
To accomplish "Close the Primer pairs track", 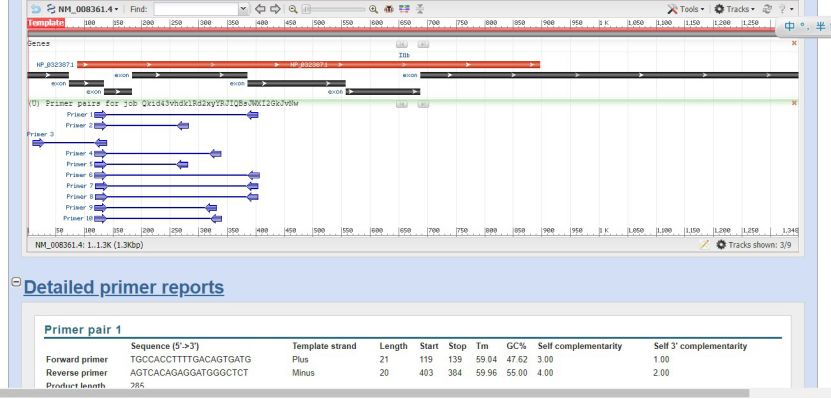I will (x=794, y=103).
